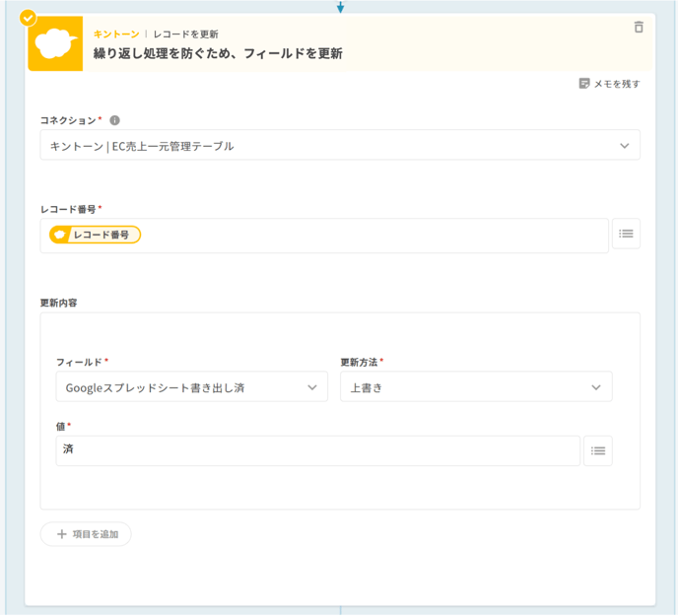This screenshot has width=678, height=616.
Task: Click the 値 input containing 済
Action: tap(317, 450)
